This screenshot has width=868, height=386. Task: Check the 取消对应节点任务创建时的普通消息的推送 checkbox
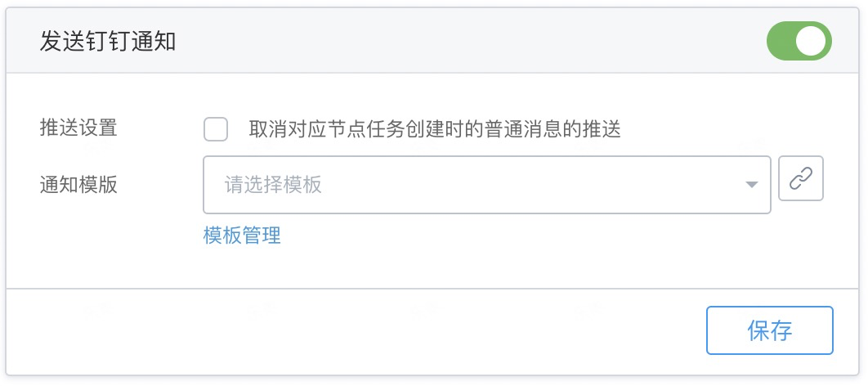(216, 129)
